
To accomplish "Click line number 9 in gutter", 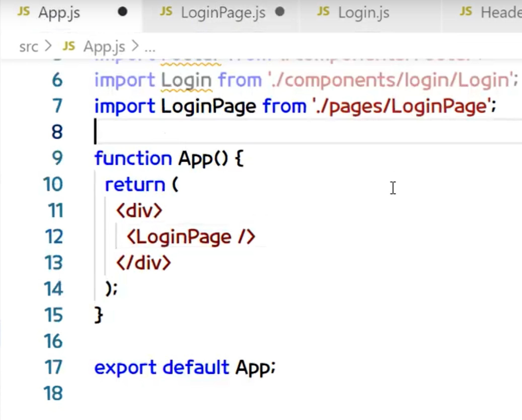I will click(57, 158).
